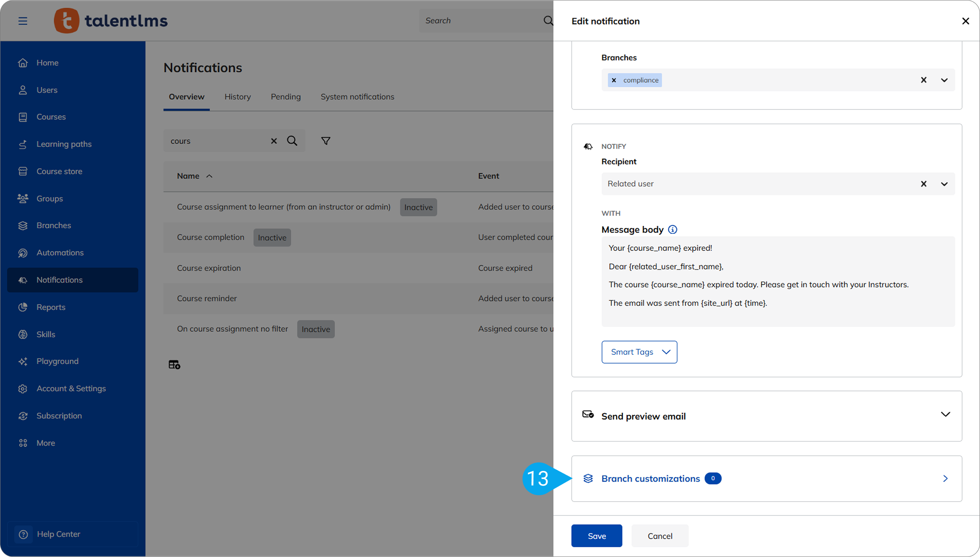Open Playground in the sidebar

72,361
